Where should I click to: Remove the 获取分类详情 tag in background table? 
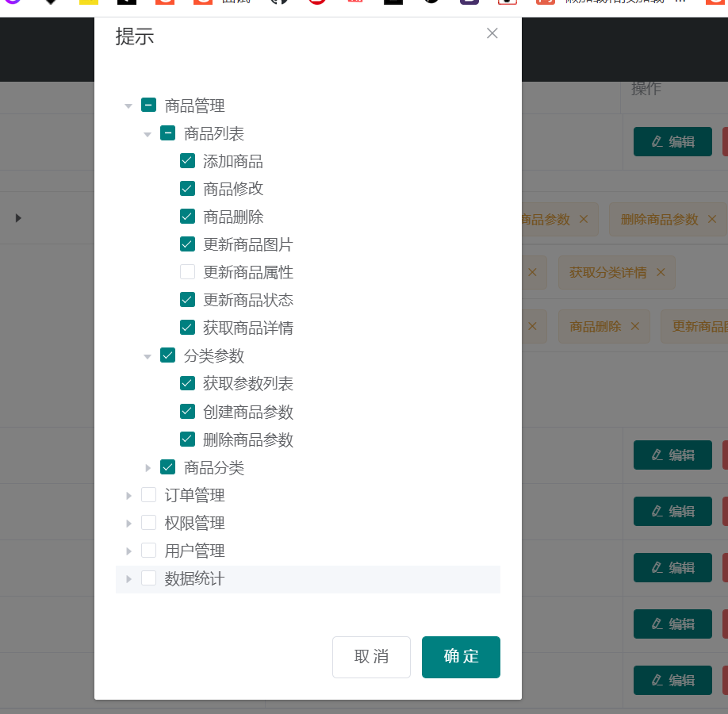click(661, 272)
